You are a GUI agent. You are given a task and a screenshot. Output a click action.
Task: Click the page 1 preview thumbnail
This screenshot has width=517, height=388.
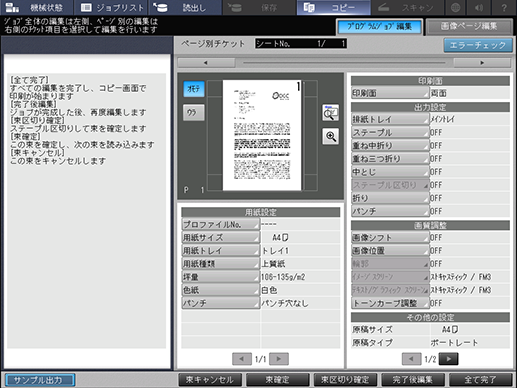(262, 135)
